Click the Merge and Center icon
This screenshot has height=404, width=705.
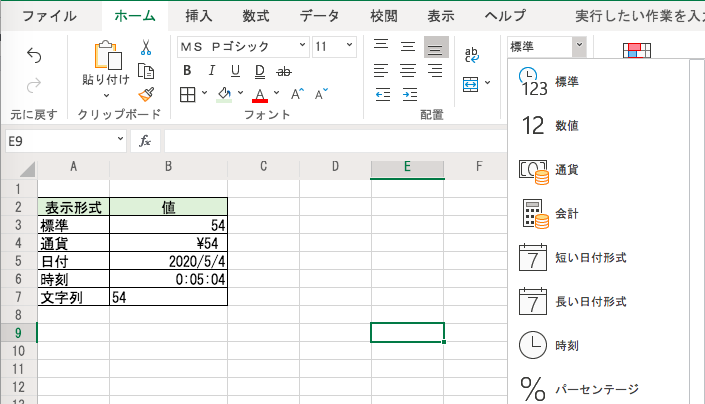click(x=472, y=84)
